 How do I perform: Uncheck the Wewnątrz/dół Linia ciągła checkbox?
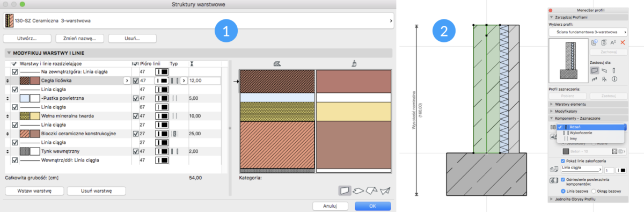pos(15,160)
